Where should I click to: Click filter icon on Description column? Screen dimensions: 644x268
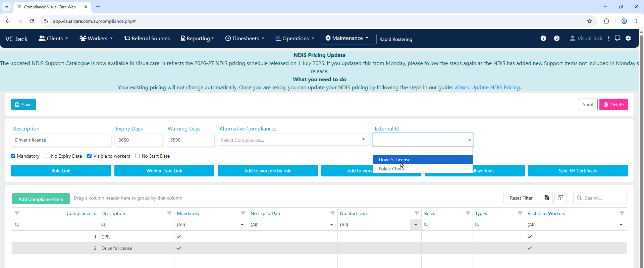(x=170, y=213)
